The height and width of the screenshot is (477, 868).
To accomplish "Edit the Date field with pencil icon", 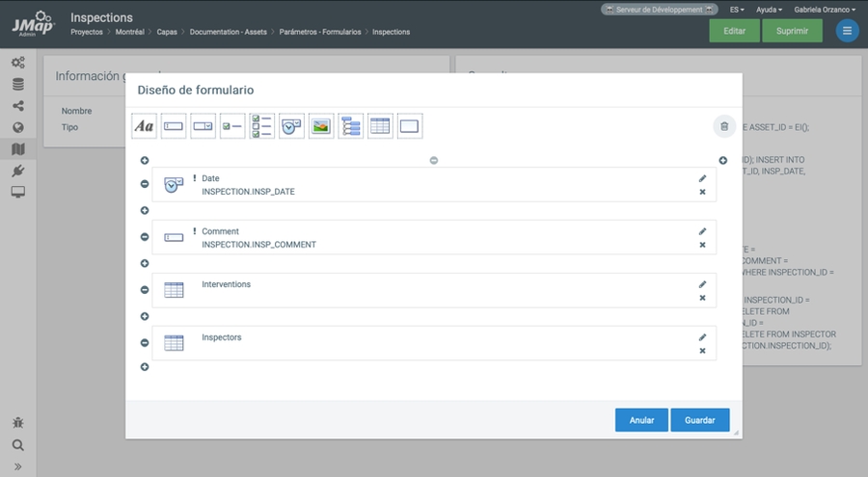I will point(702,178).
